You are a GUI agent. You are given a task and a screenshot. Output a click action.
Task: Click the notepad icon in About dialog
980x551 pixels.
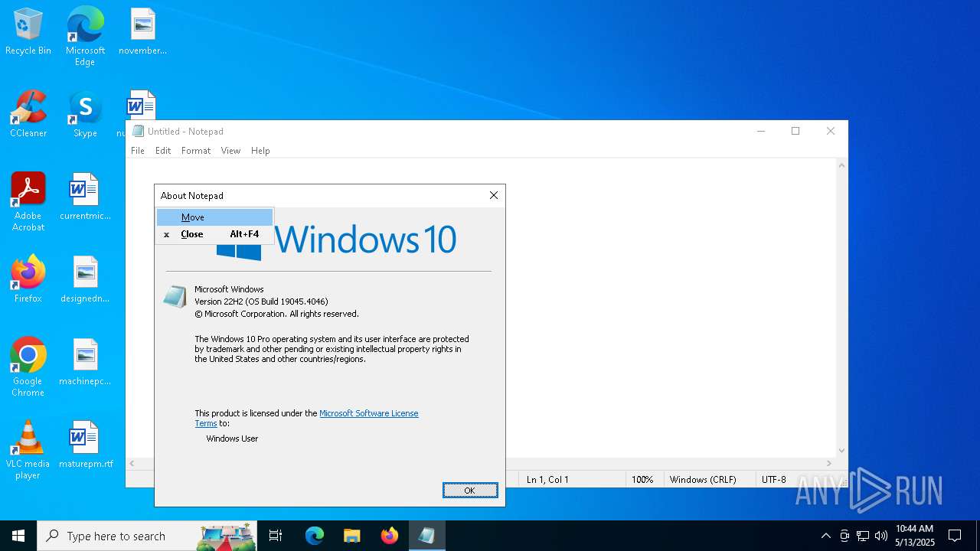[175, 296]
